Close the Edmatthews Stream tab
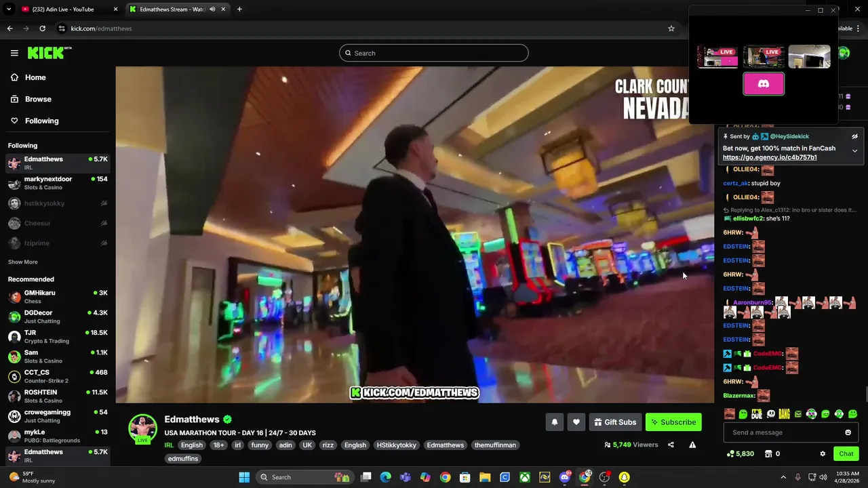 (x=222, y=9)
